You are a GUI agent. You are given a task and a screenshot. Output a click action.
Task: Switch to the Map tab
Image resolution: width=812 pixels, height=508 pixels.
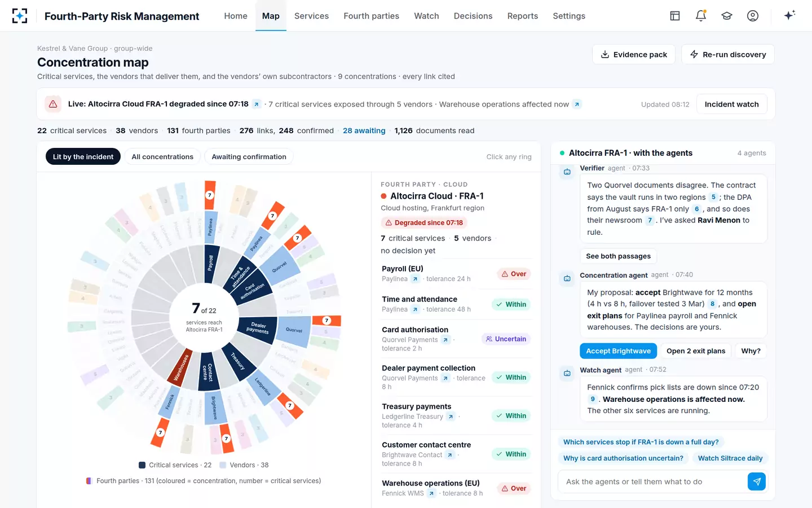(271, 16)
